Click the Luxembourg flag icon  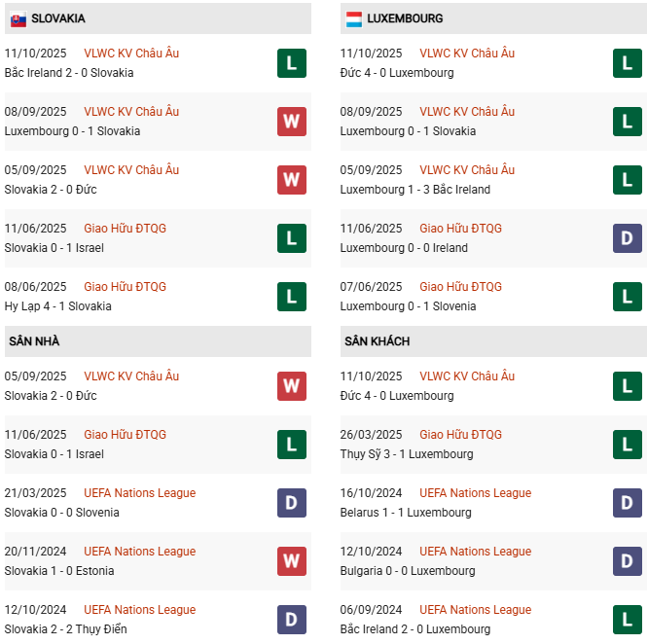click(354, 18)
